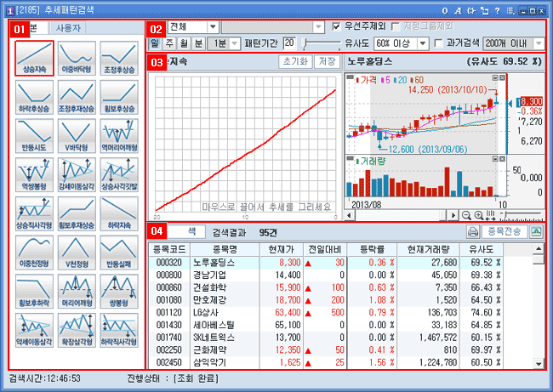Click the 초기화 reset button
Viewport: 553px width, 392px height.
(294, 62)
